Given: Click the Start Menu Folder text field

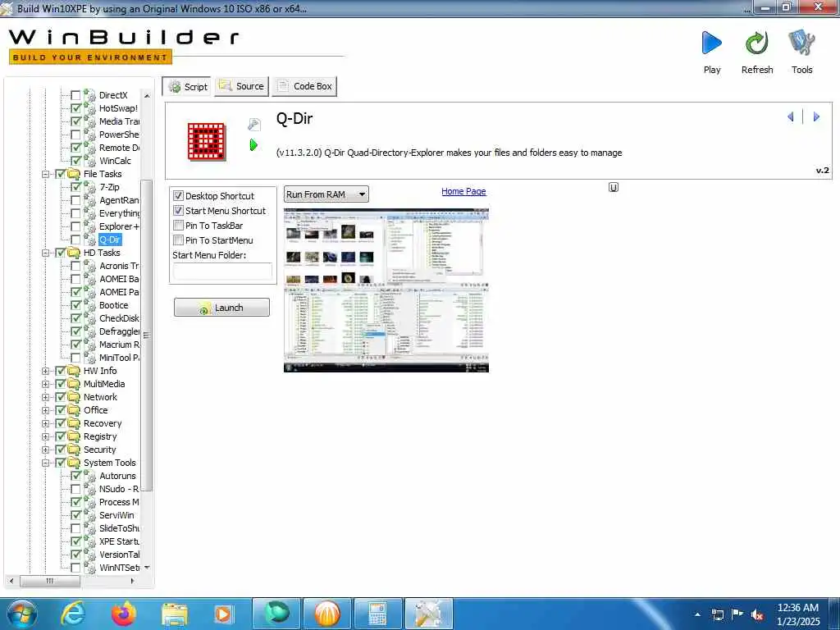Looking at the screenshot, I should tap(222, 271).
